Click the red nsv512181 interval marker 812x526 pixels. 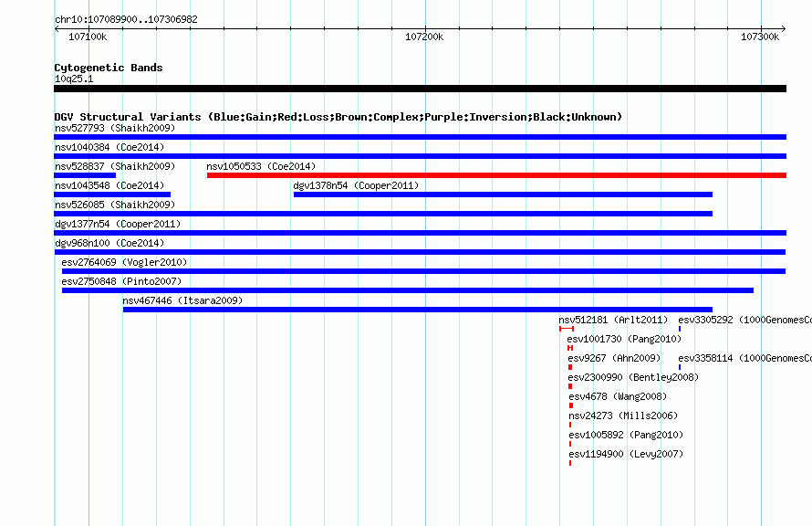(567, 329)
